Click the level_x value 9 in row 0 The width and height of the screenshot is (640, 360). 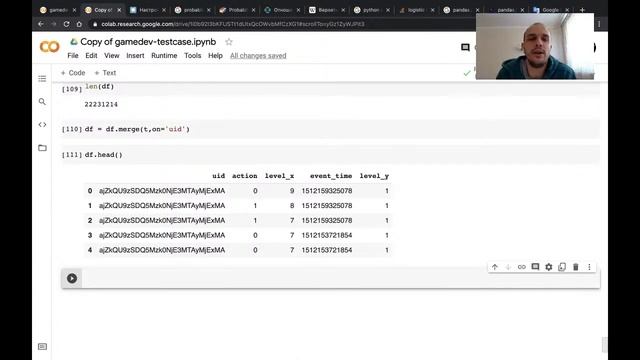click(x=292, y=191)
